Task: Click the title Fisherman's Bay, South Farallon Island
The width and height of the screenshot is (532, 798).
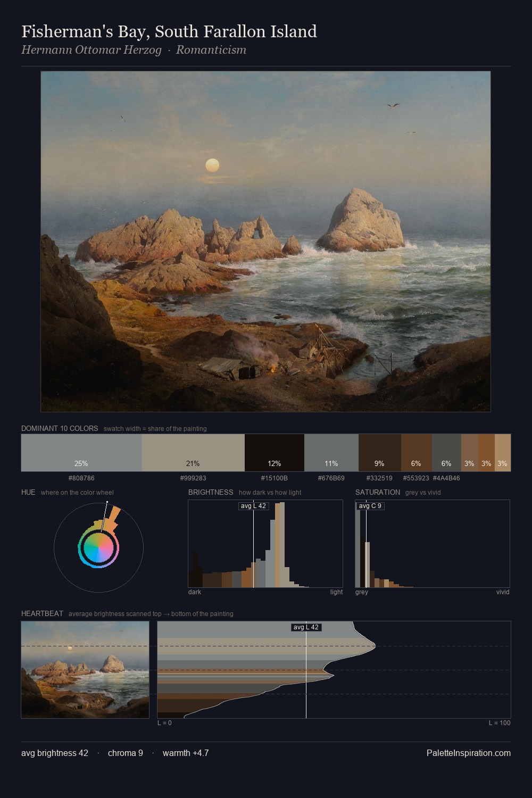Action: coord(169,31)
